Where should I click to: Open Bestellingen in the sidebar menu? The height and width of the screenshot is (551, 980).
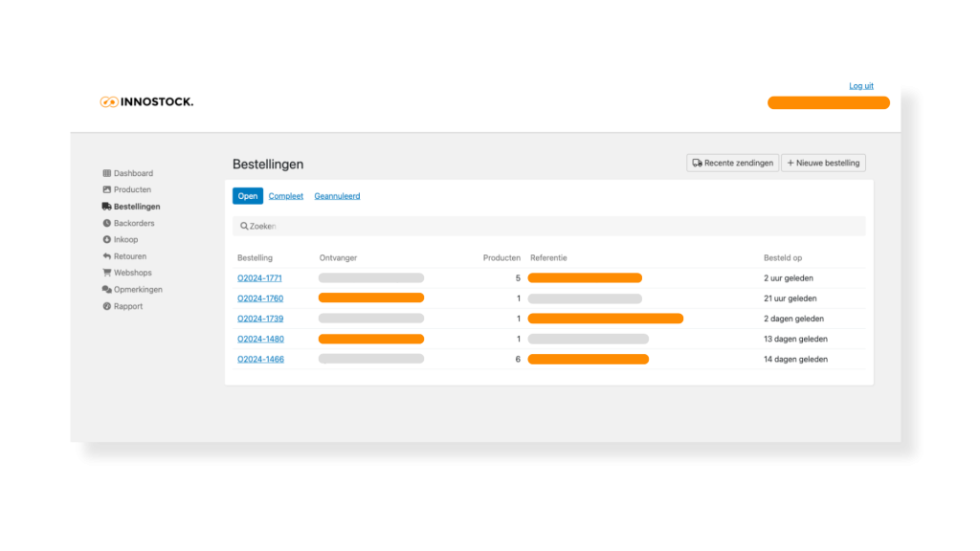click(x=136, y=207)
